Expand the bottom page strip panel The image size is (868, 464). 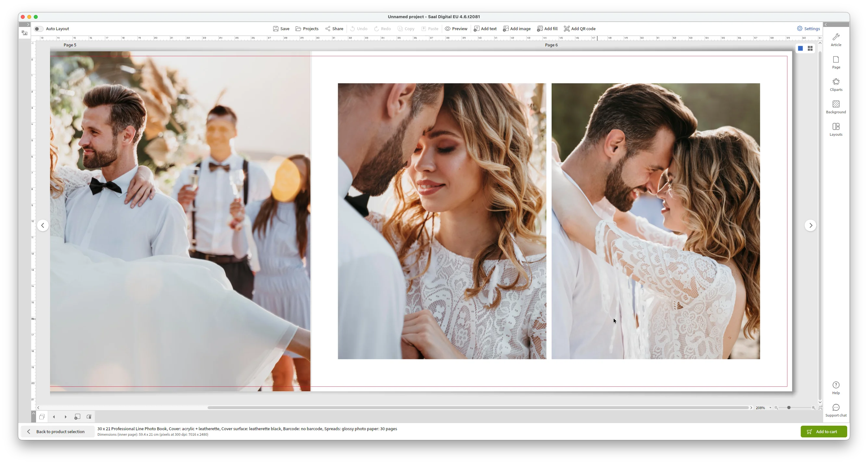pyautogui.click(x=33, y=413)
